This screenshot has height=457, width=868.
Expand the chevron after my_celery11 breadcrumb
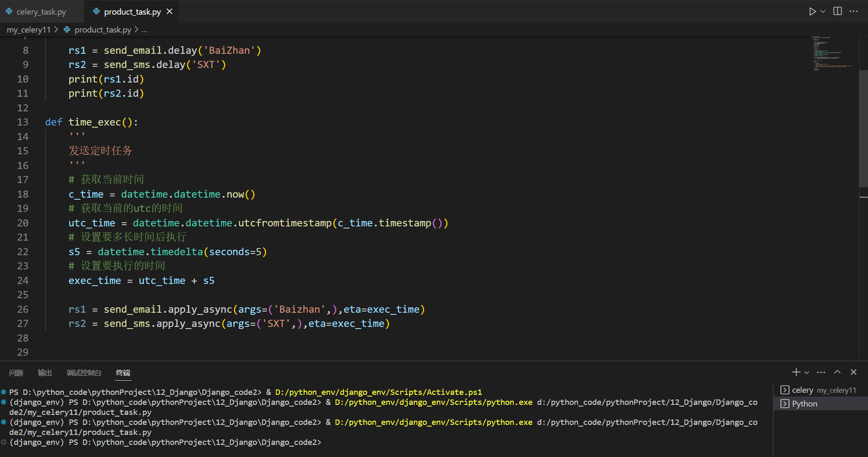pyautogui.click(x=56, y=30)
